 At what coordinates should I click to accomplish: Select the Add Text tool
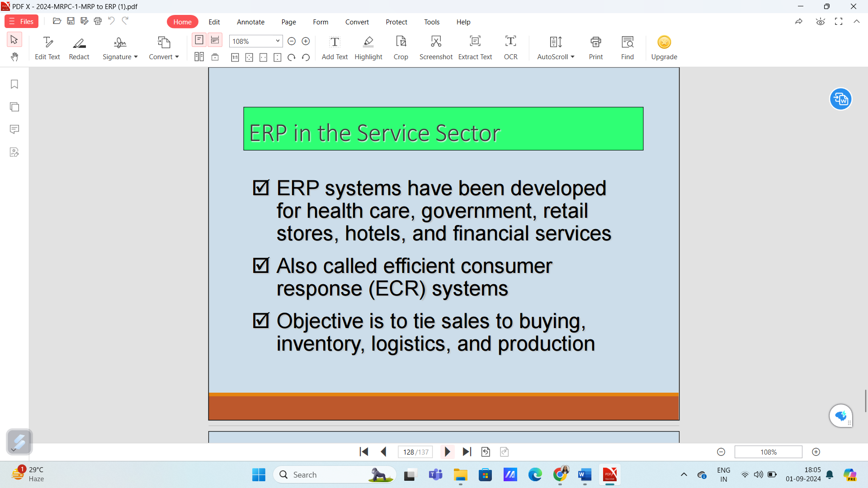pos(335,48)
